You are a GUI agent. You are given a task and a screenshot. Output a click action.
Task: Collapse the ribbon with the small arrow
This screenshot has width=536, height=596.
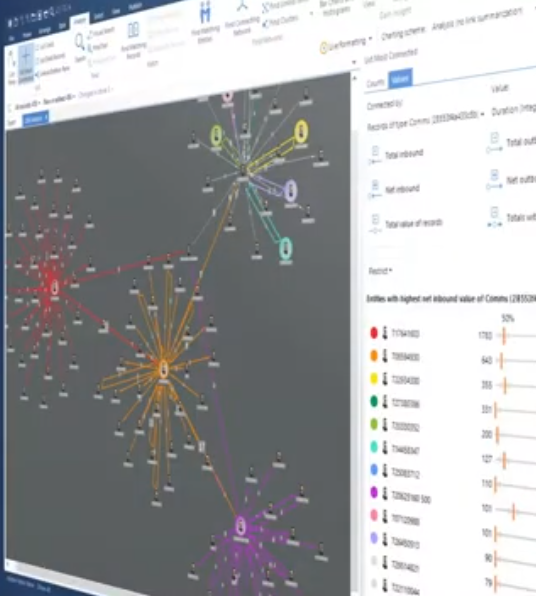(355, 62)
